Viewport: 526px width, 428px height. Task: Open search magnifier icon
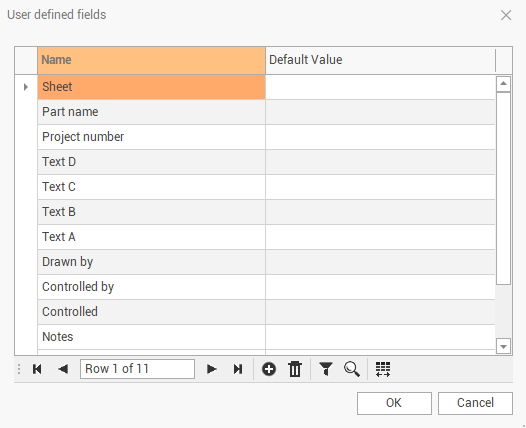tap(352, 369)
